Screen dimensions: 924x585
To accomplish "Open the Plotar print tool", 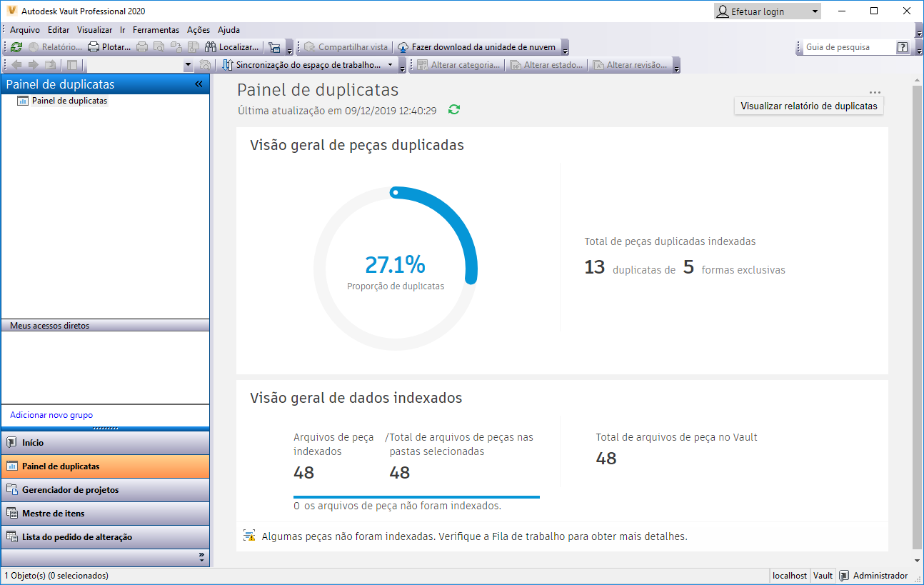I will (x=109, y=47).
